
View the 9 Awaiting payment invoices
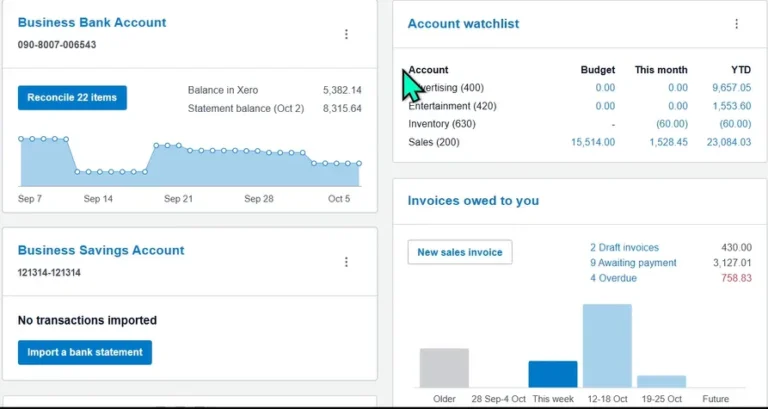pos(633,263)
